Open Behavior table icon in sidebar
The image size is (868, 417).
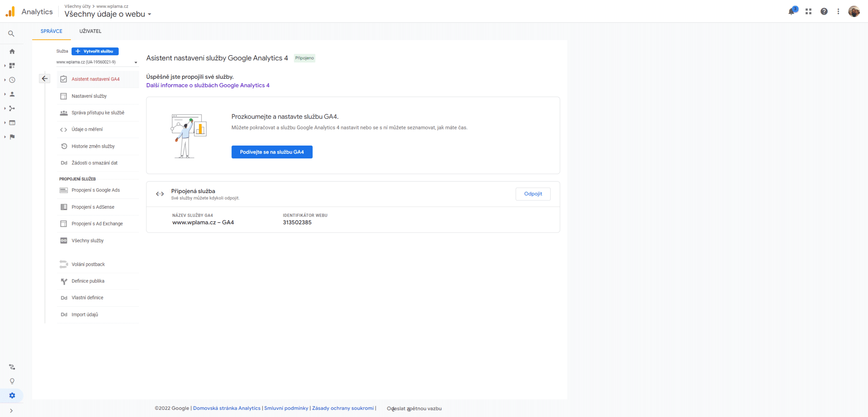(x=12, y=123)
